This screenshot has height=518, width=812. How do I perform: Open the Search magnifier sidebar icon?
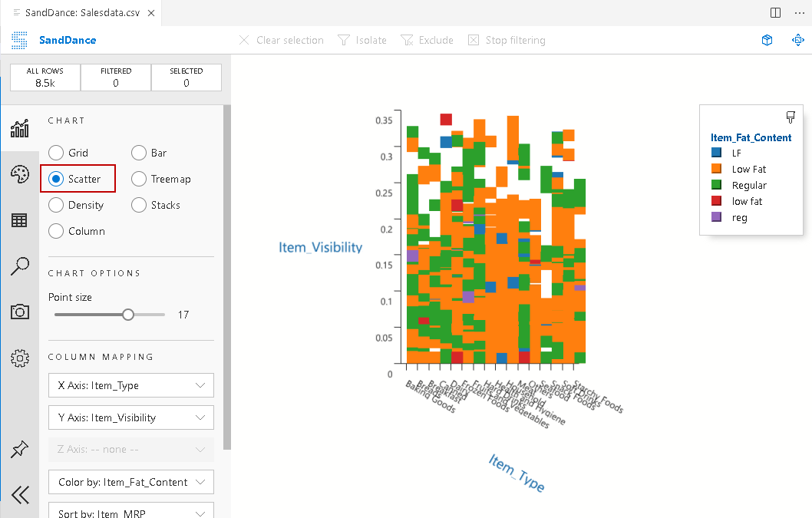[x=20, y=266]
